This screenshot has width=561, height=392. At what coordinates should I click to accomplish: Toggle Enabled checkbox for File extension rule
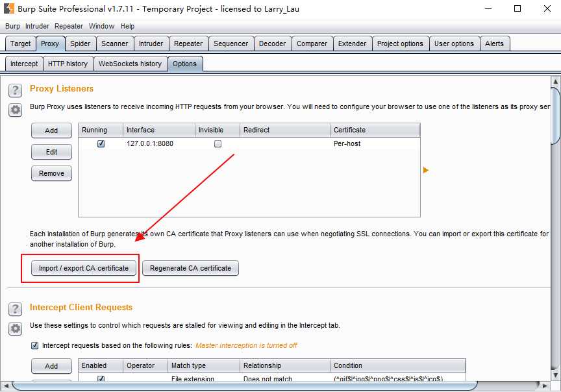click(101, 378)
